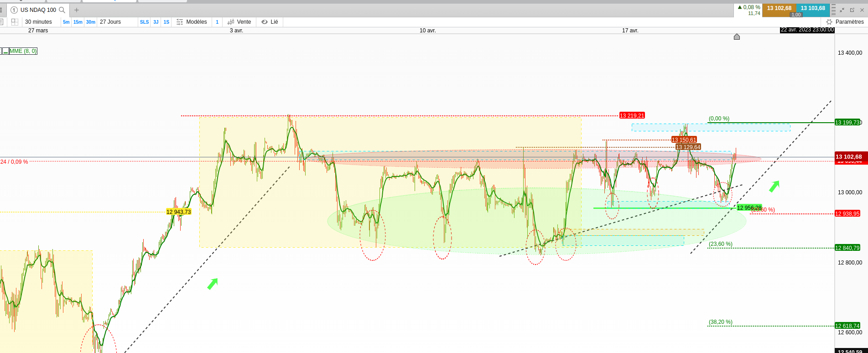Click the 13 219,21 red price label
Viewport: 868px width, 353px height.
(632, 116)
